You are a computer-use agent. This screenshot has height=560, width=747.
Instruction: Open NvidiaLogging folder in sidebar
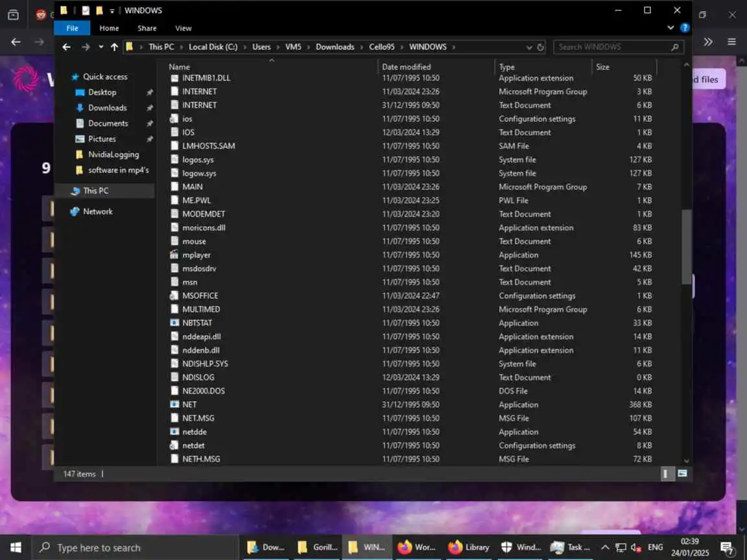click(x=113, y=154)
